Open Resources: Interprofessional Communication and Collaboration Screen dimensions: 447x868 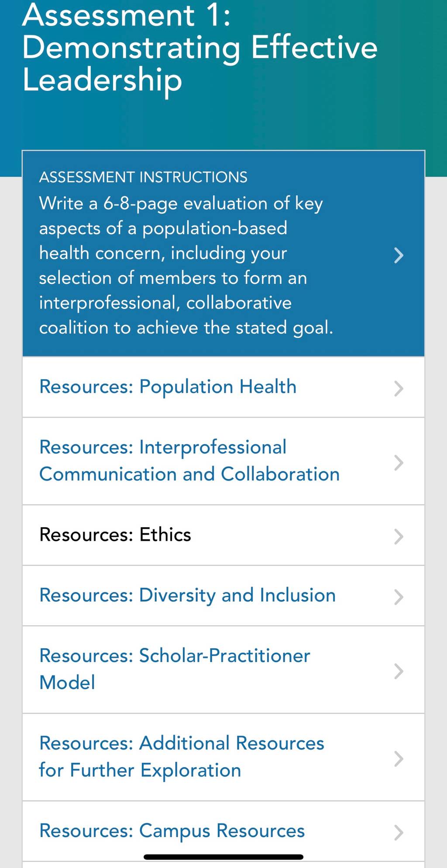pos(189,461)
